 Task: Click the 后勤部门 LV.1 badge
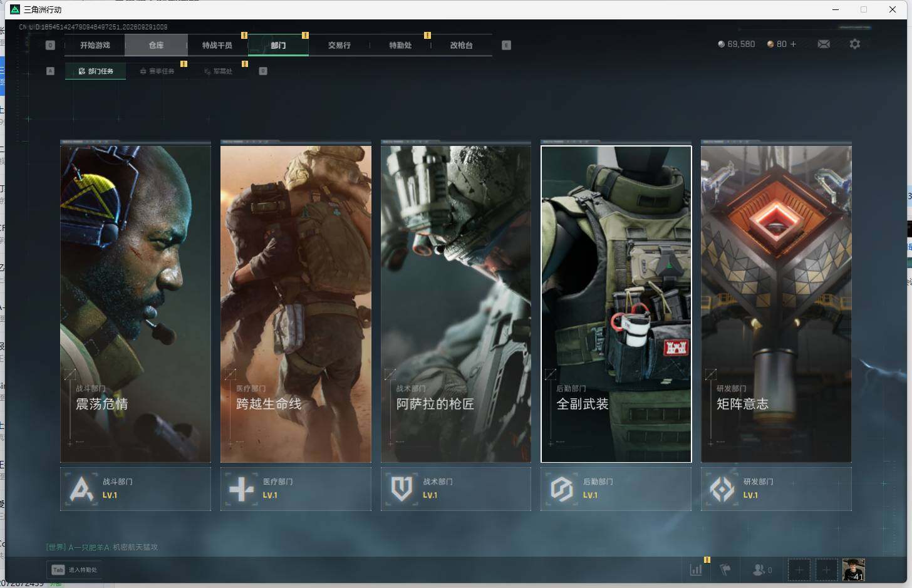click(616, 489)
